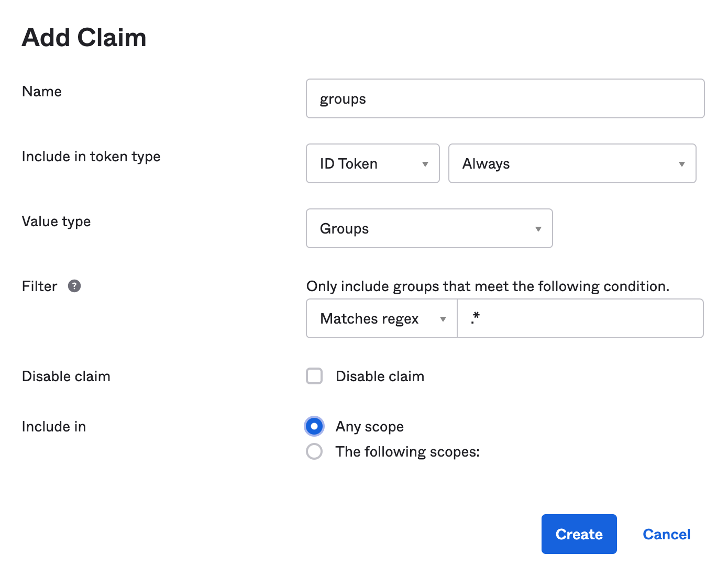Select The following scopes option

pyautogui.click(x=314, y=451)
